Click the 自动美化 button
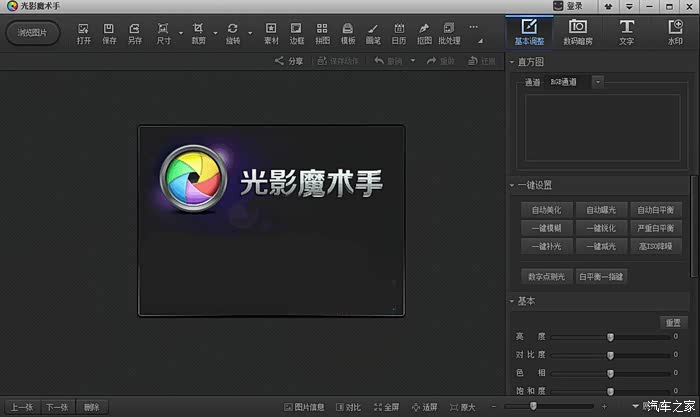This screenshot has width=700, height=417. click(x=546, y=210)
